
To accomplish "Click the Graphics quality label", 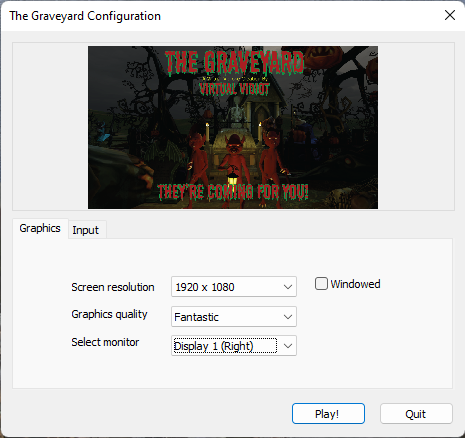I will pyautogui.click(x=109, y=314).
